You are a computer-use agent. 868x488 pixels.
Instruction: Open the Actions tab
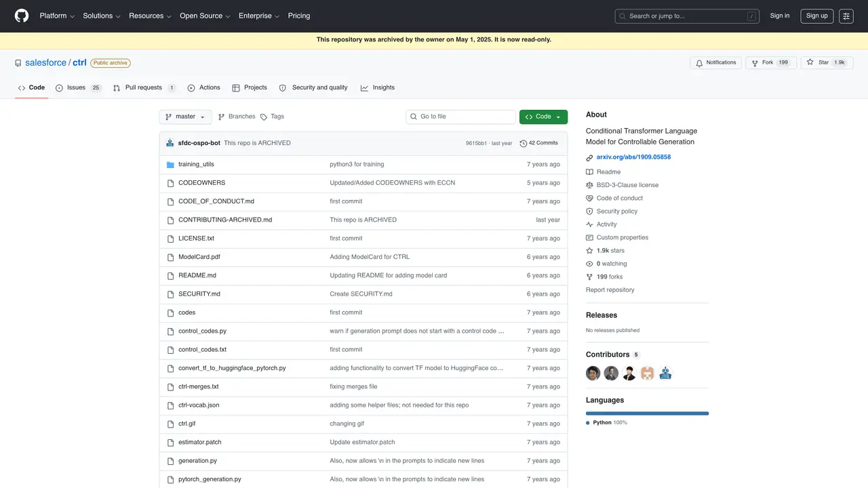tap(204, 88)
